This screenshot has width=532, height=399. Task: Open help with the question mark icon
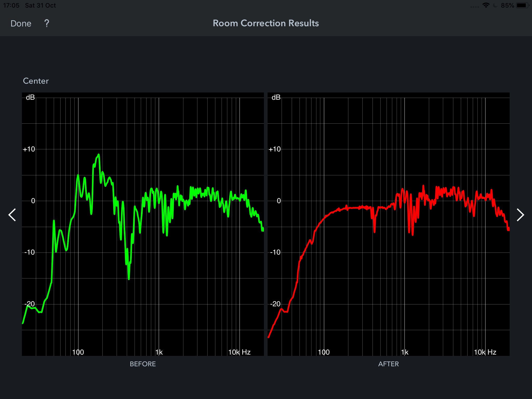point(46,23)
